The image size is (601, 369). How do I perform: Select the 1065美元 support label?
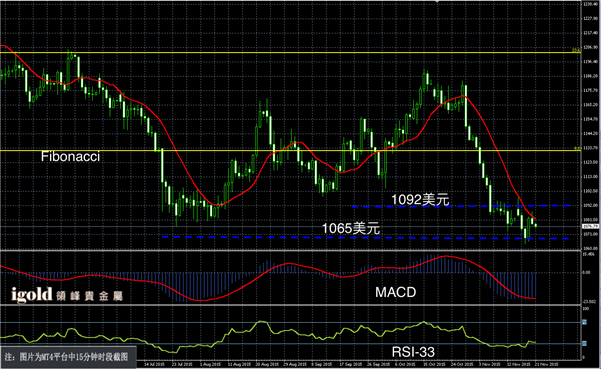pyautogui.click(x=351, y=228)
